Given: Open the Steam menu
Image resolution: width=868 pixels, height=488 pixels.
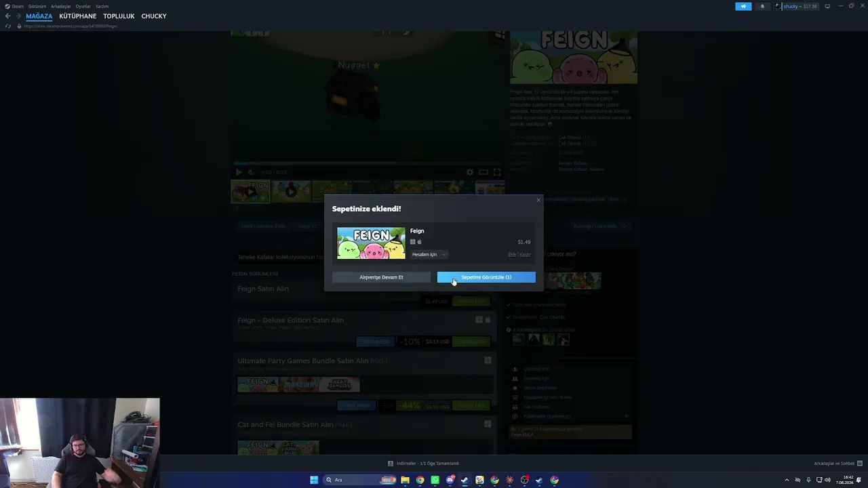Looking at the screenshot, I should [x=15, y=6].
